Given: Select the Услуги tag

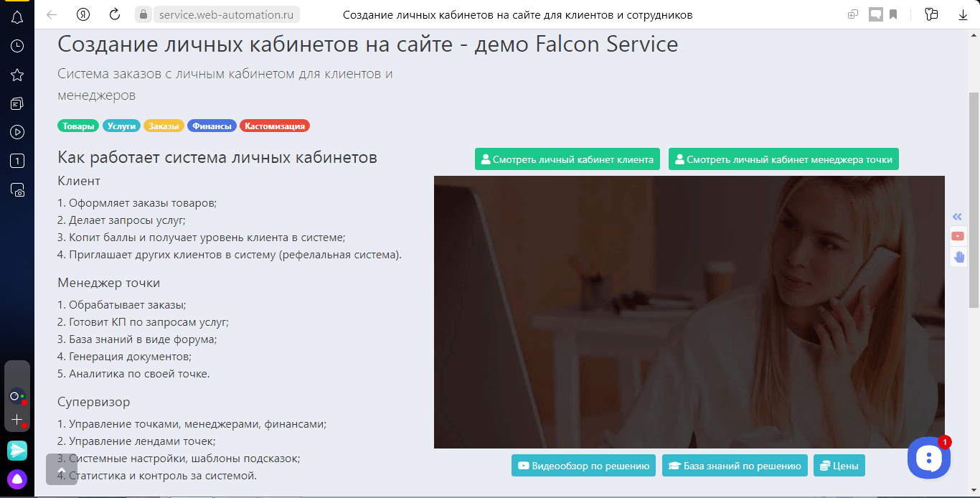Looking at the screenshot, I should [x=121, y=126].
